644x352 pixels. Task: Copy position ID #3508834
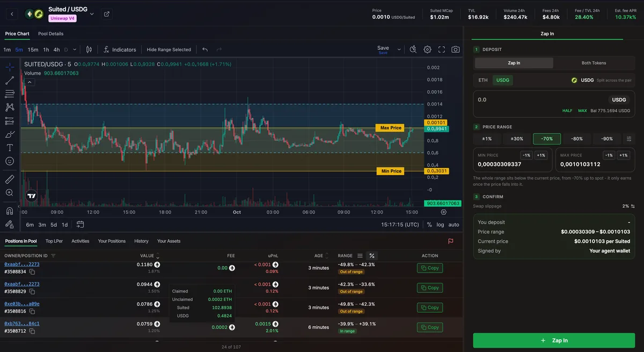pyautogui.click(x=32, y=272)
